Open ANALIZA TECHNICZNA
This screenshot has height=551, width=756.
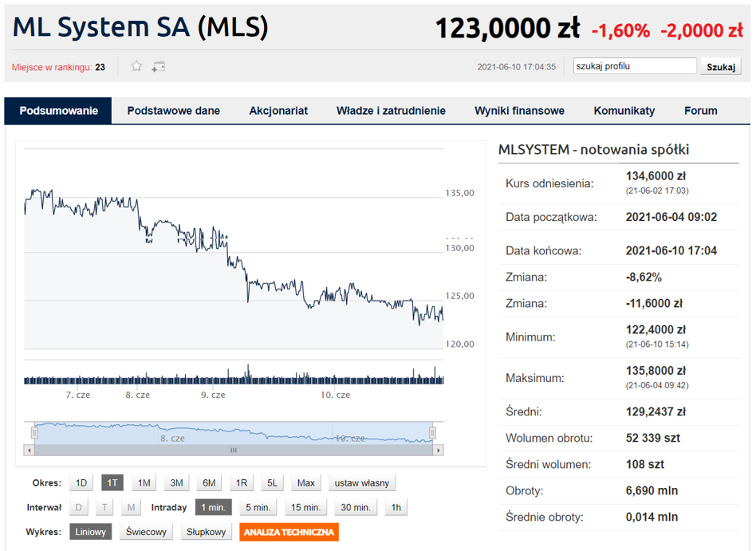click(x=289, y=532)
